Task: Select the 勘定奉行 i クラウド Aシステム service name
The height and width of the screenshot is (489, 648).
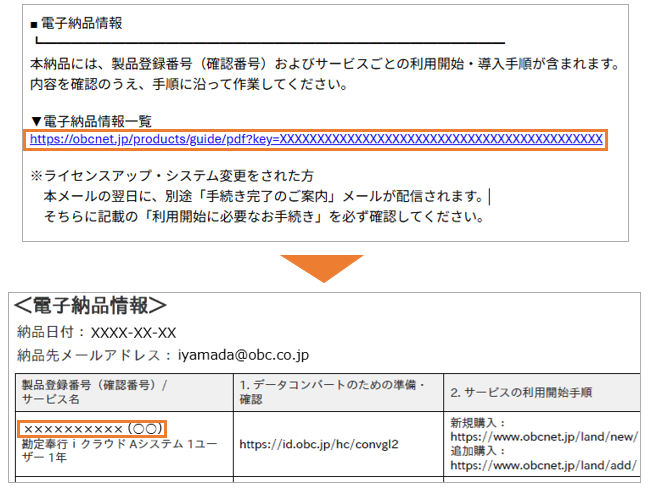Action: [x=119, y=451]
